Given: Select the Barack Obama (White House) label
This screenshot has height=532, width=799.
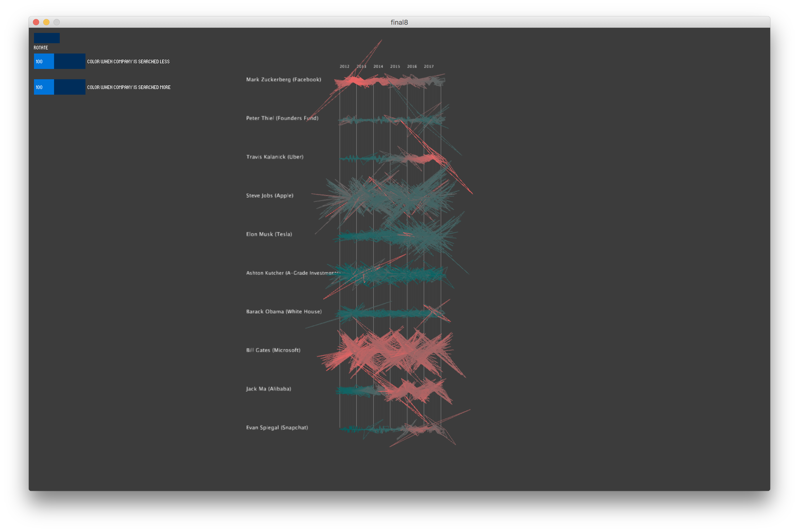Looking at the screenshot, I should pos(284,312).
